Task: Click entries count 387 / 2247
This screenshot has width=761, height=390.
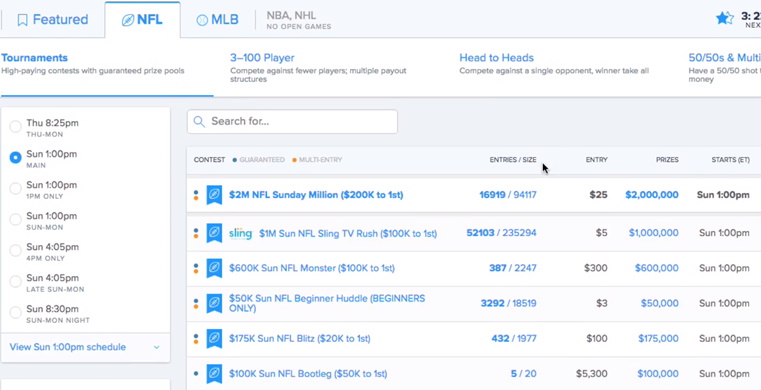Action: [x=513, y=268]
